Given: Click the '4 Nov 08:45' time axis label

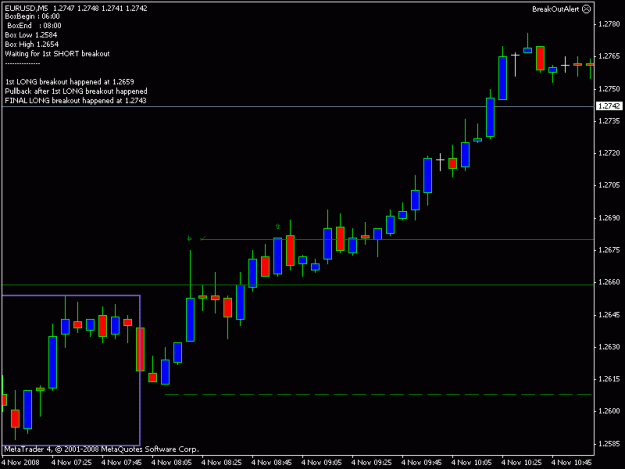Looking at the screenshot, I should point(271,462).
